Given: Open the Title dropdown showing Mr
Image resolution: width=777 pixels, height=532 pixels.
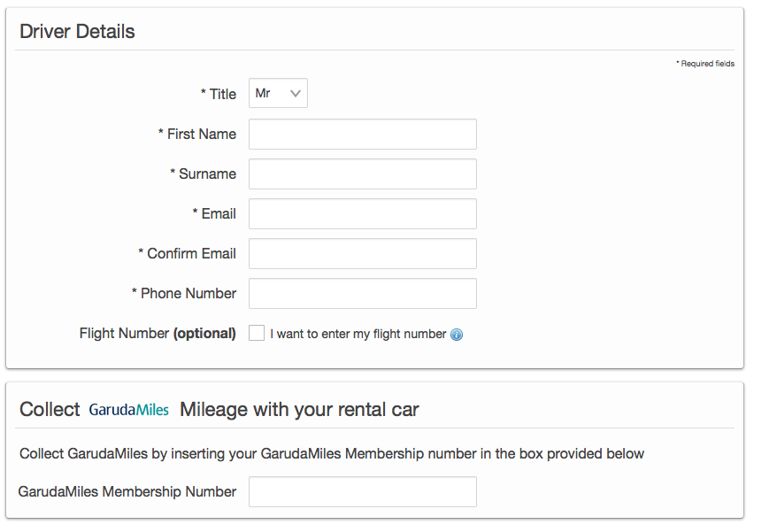Looking at the screenshot, I should (x=278, y=93).
